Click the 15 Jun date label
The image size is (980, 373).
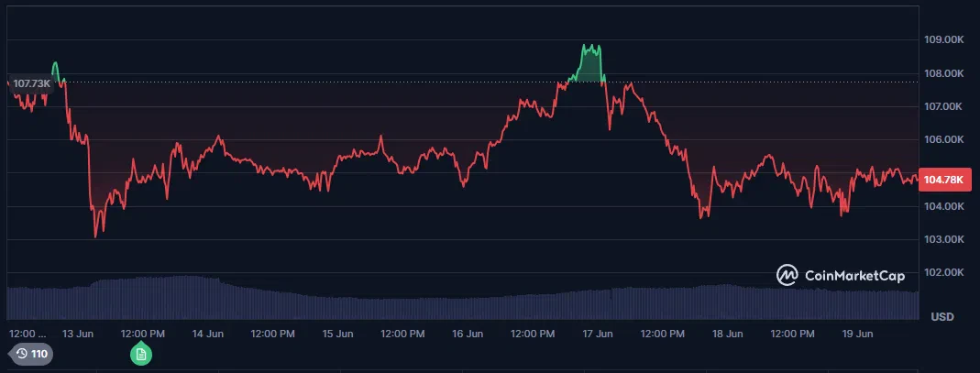pos(337,335)
